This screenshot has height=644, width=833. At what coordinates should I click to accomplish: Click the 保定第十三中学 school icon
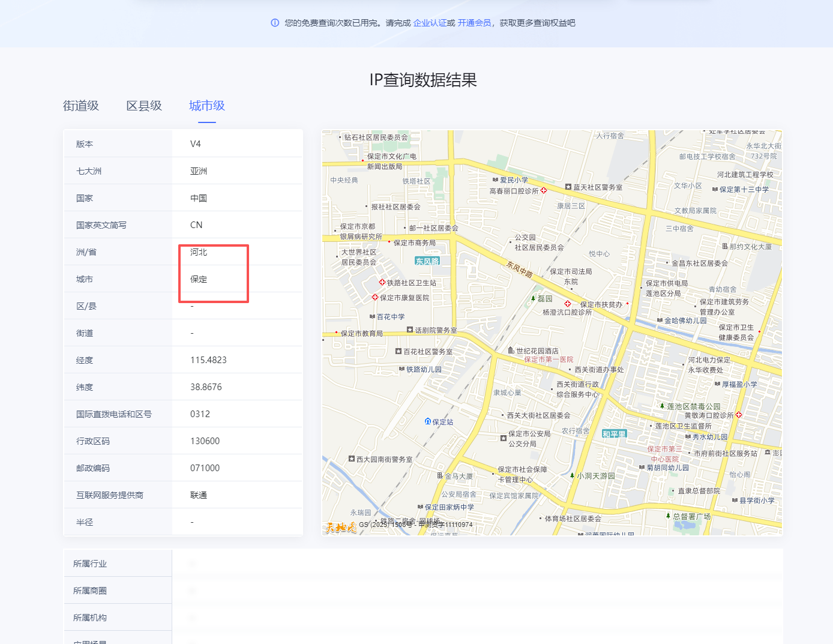pos(715,189)
